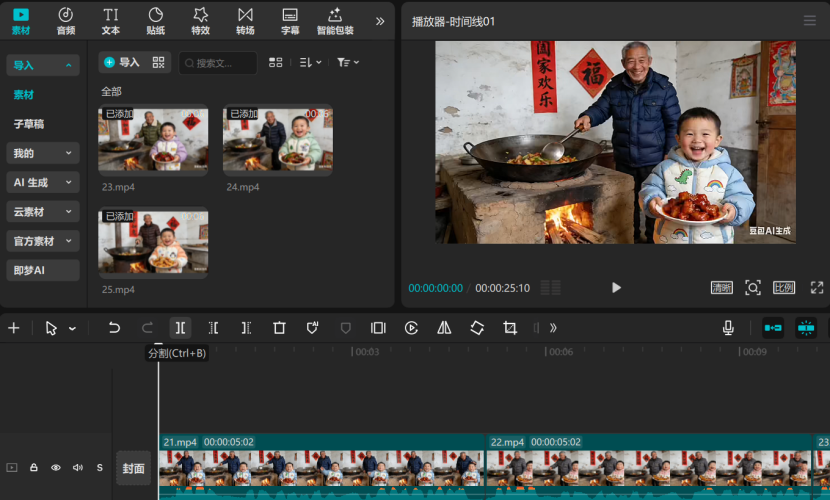Click the timeline ruler at the 00:06 mark
Screen dimensions: 830x500
[x=560, y=352]
